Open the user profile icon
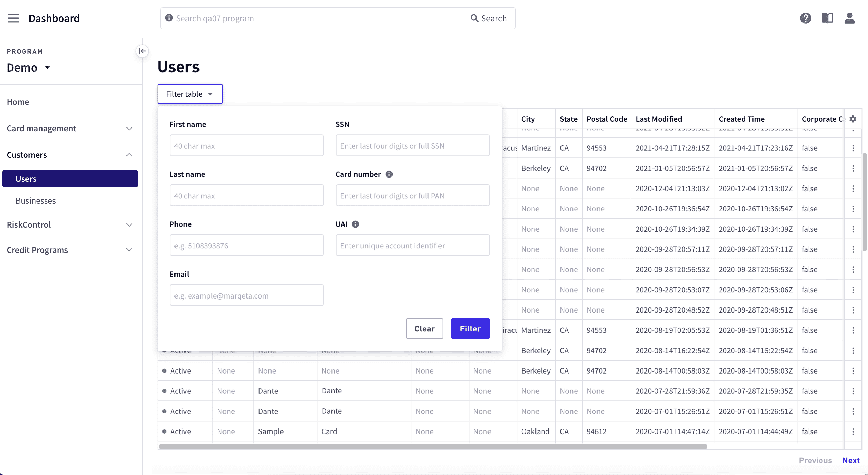 pyautogui.click(x=849, y=18)
